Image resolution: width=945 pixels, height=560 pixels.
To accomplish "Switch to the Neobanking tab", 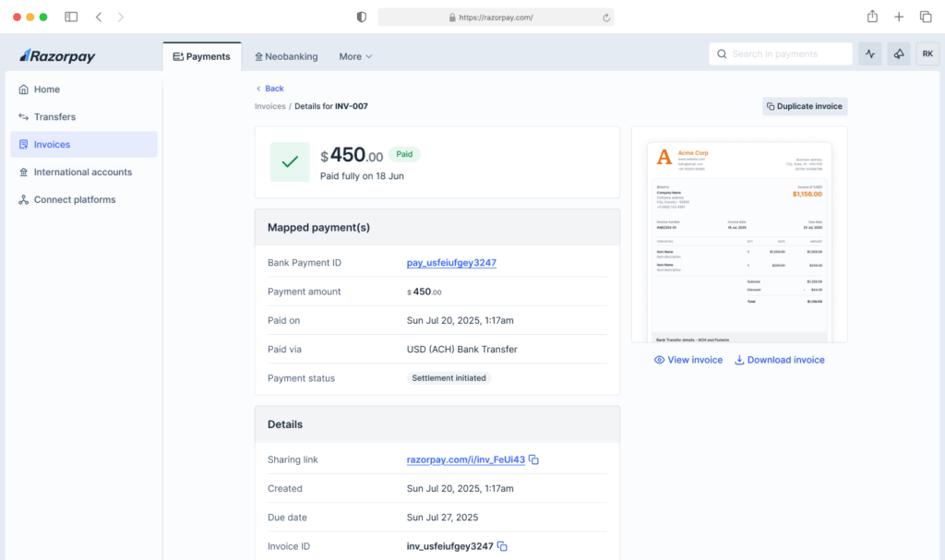I will click(x=286, y=56).
